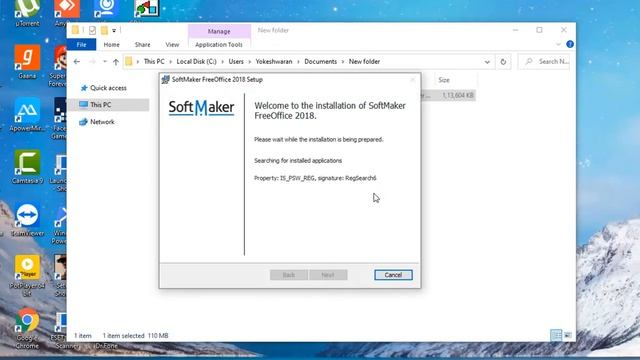Open recent locations dropdown arrow
This screenshot has height=360, width=640.
click(x=105, y=62)
